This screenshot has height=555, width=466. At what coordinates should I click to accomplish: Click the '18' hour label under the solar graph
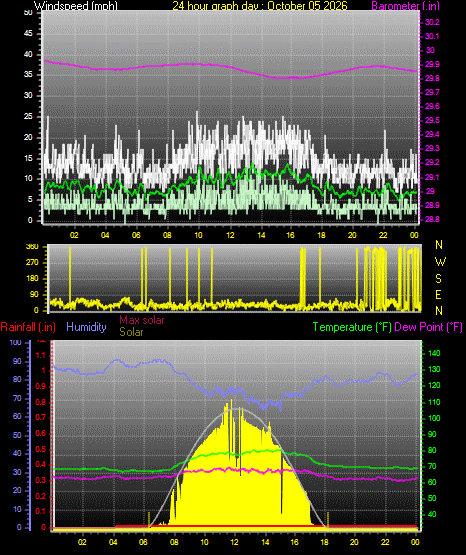324,542
